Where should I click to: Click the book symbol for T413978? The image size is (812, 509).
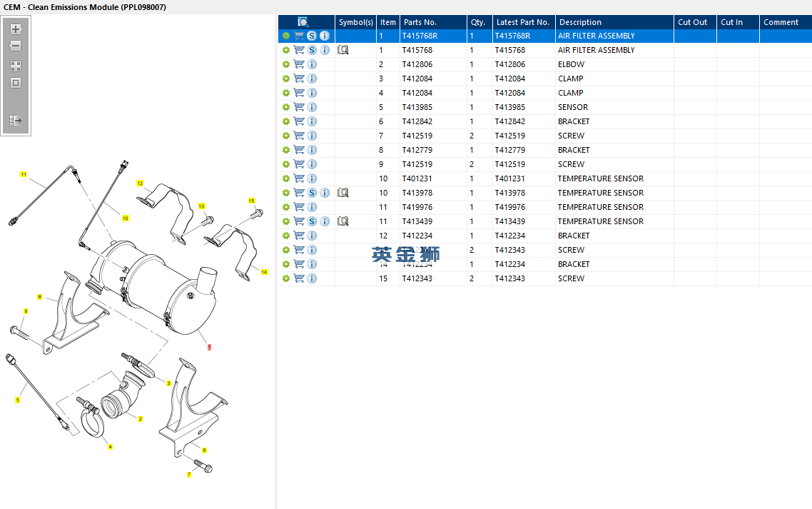click(x=342, y=193)
